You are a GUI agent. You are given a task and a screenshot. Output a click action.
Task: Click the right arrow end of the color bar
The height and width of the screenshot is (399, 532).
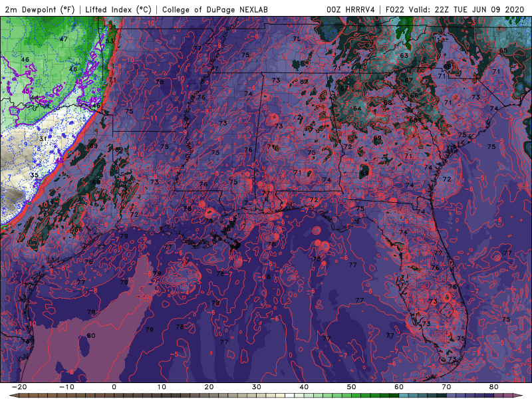tap(519, 396)
